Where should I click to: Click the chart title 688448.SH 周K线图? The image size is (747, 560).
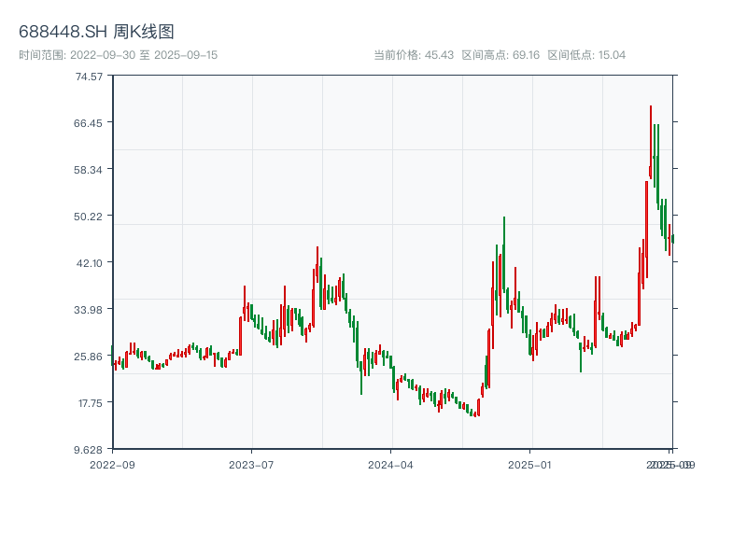(x=96, y=32)
